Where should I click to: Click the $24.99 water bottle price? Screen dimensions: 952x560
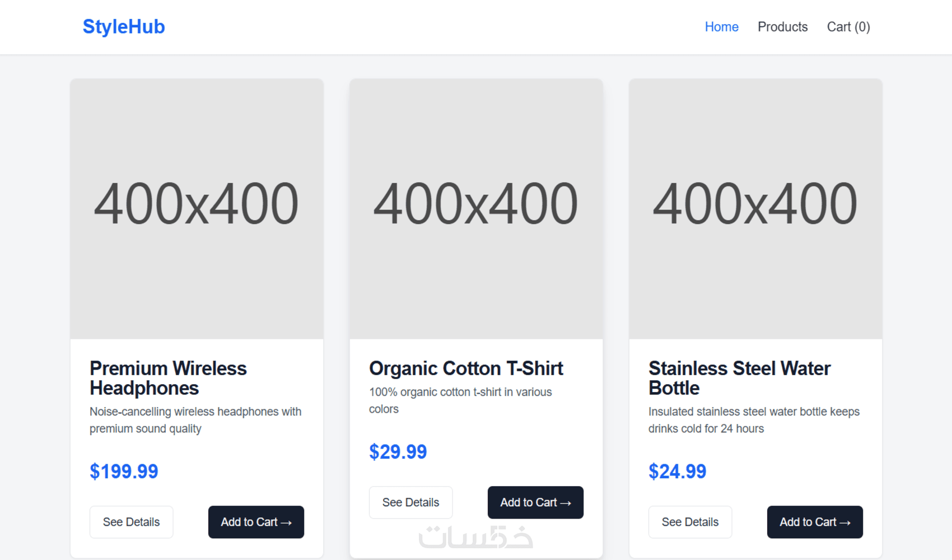point(677,472)
